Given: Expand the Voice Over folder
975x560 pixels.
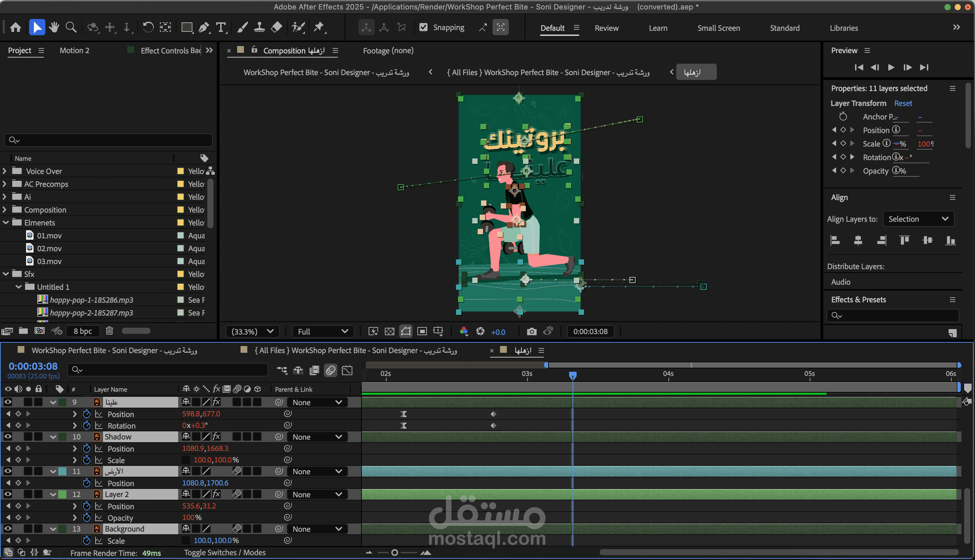Looking at the screenshot, I should [5, 171].
